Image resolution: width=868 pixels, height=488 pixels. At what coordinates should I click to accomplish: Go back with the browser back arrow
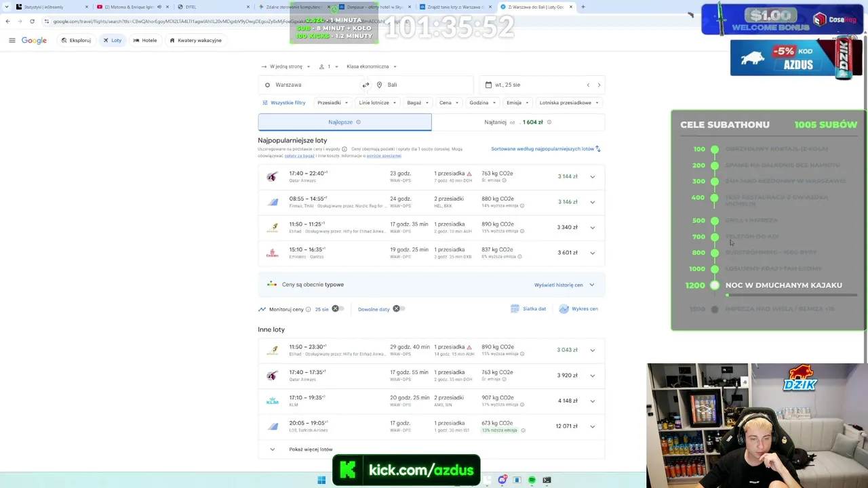(x=7, y=21)
